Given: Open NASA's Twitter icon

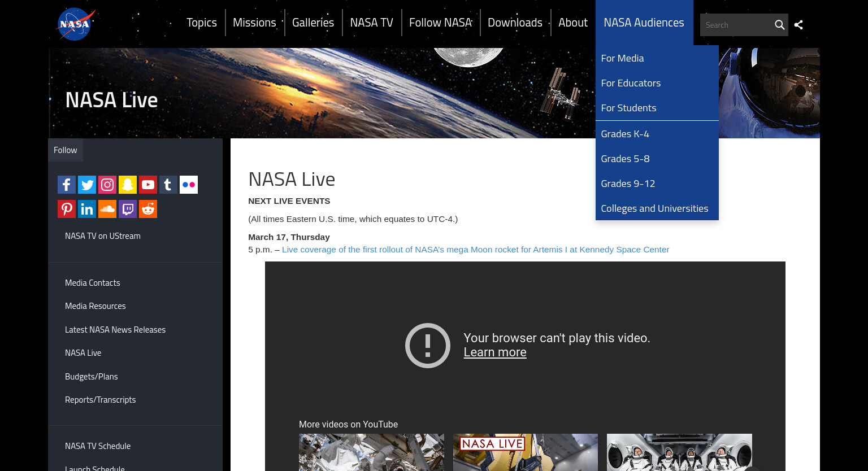Looking at the screenshot, I should (x=87, y=185).
